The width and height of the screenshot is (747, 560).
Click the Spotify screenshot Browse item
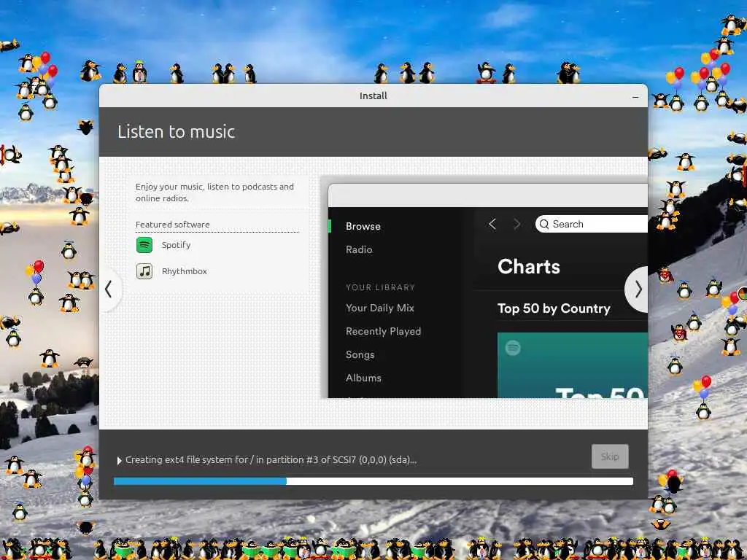[363, 226]
